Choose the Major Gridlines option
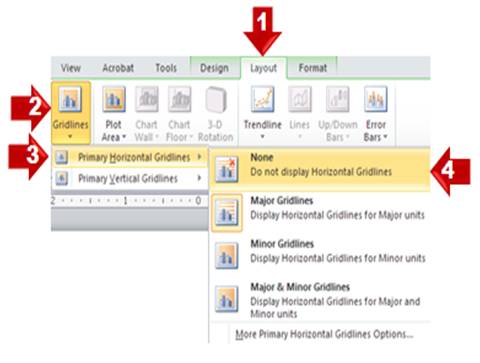This screenshot has height=363, width=480. pos(321,212)
